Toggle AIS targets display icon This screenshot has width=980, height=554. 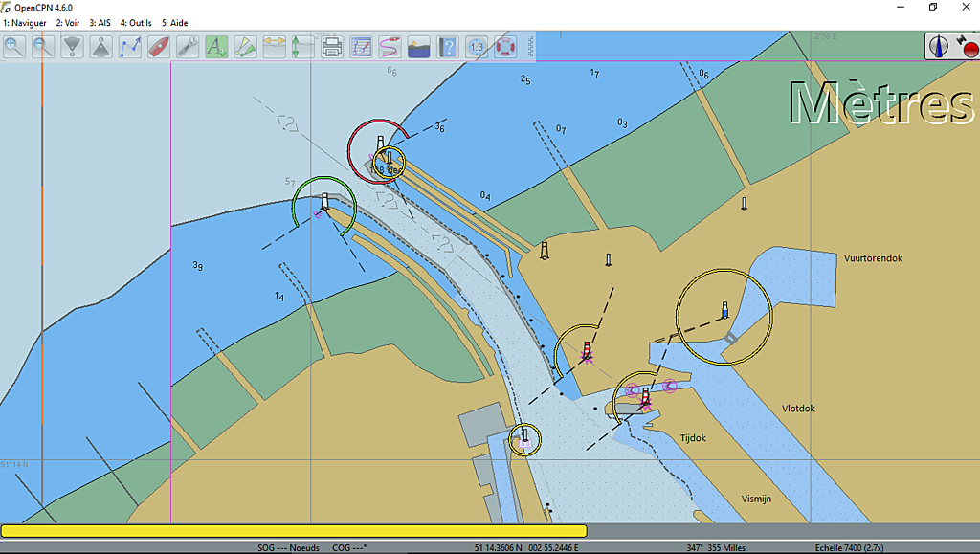tap(245, 47)
